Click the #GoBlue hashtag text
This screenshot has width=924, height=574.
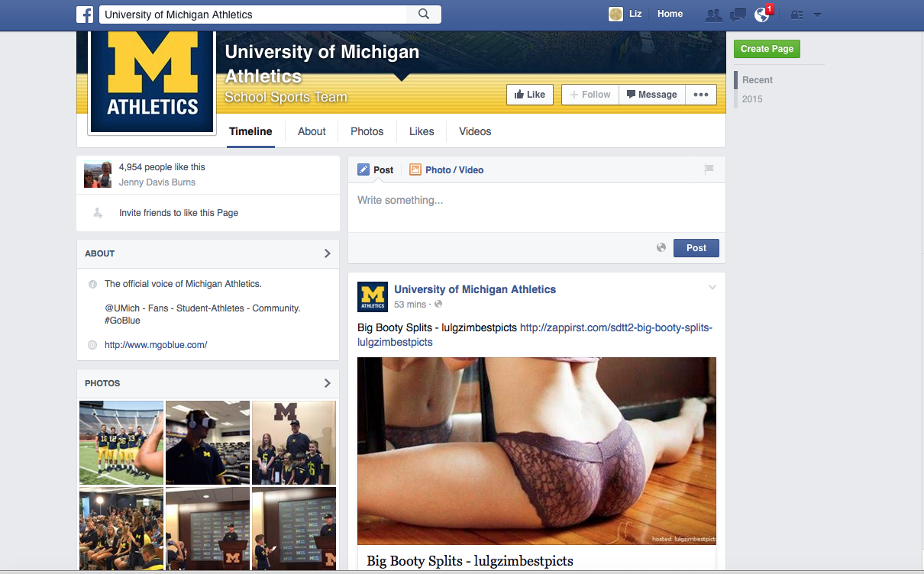click(x=122, y=321)
